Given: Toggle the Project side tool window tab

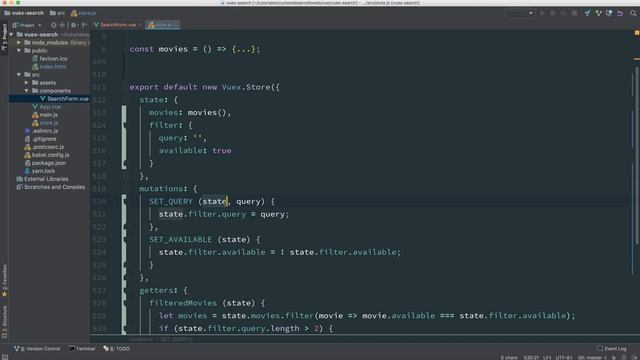Looking at the screenshot, I should [4, 38].
